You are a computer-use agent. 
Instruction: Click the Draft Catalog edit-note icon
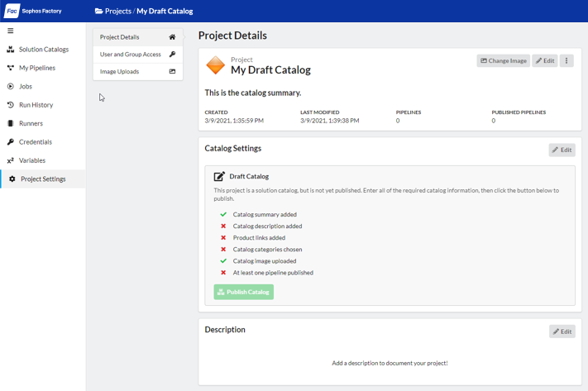[219, 176]
